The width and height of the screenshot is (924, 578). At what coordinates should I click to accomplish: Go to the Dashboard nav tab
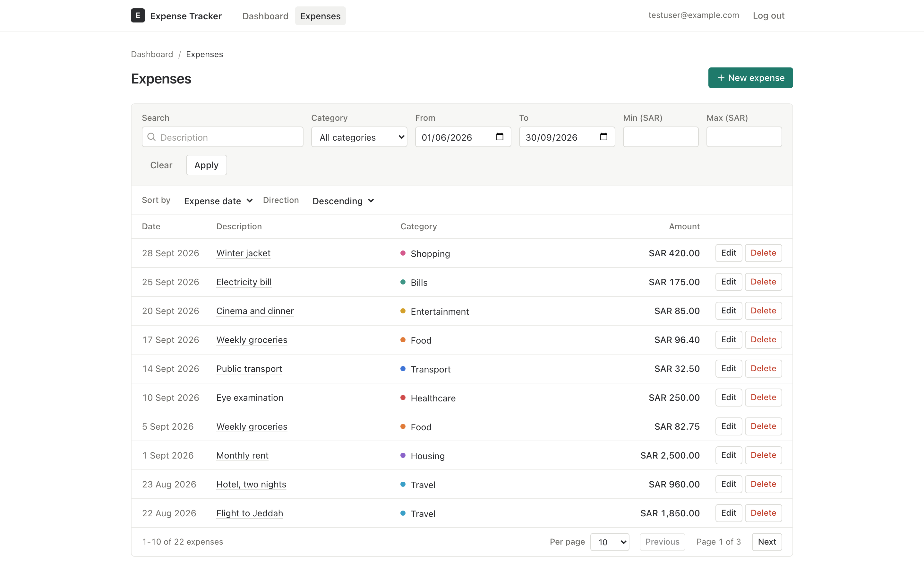coord(265,16)
